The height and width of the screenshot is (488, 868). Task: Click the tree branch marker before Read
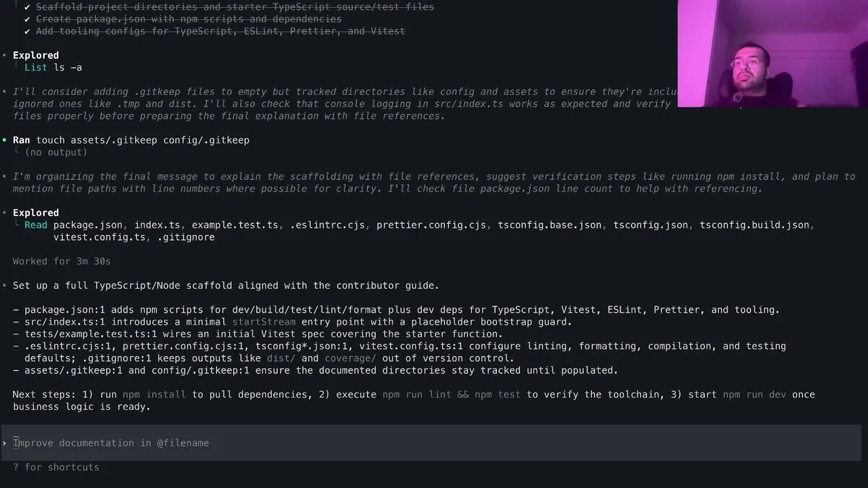pyautogui.click(x=16, y=224)
